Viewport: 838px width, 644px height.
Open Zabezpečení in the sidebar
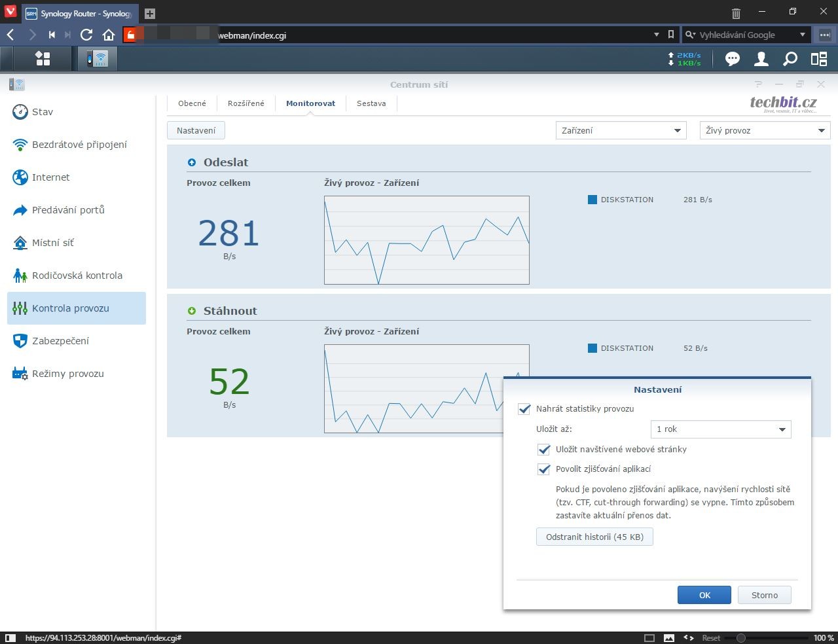click(60, 341)
